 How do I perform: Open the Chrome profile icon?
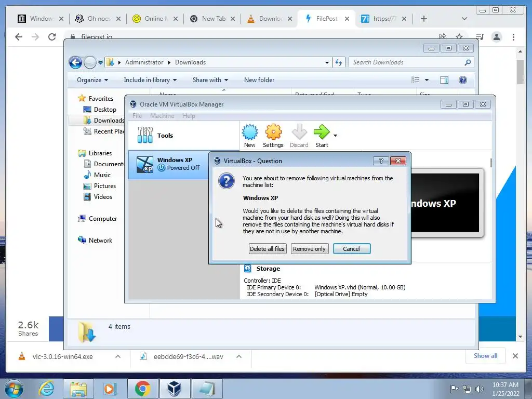coord(497,37)
